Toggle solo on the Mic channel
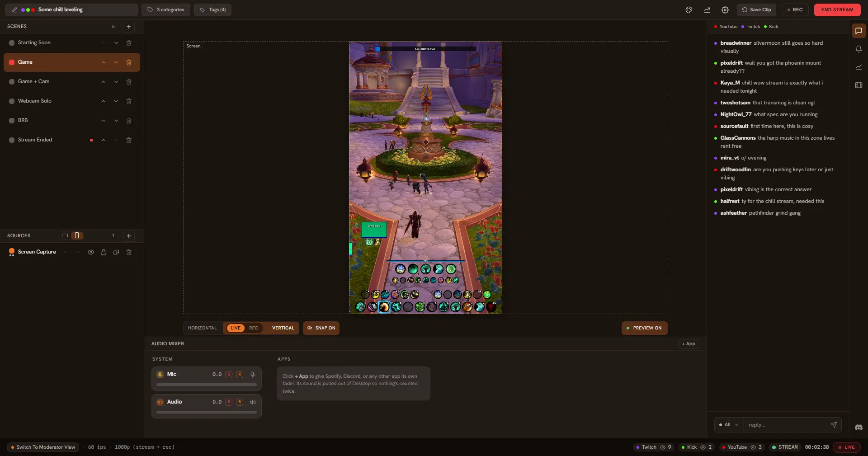 [229, 375]
